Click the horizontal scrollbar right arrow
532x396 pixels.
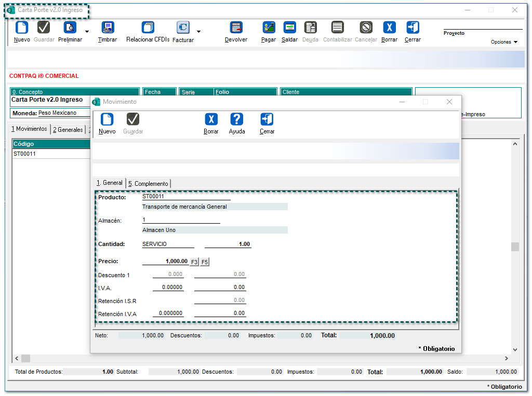(x=507, y=359)
